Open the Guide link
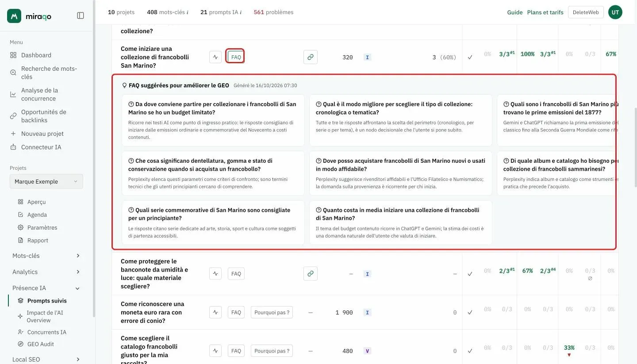637x364 pixels. 515,12
